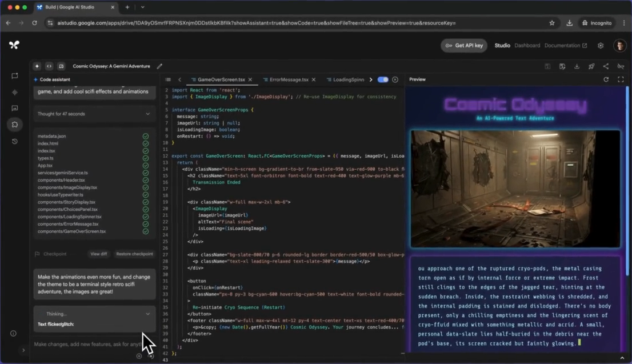Open Stream audio waveform sidebar icon
The height and width of the screenshot is (364, 632).
tap(15, 93)
